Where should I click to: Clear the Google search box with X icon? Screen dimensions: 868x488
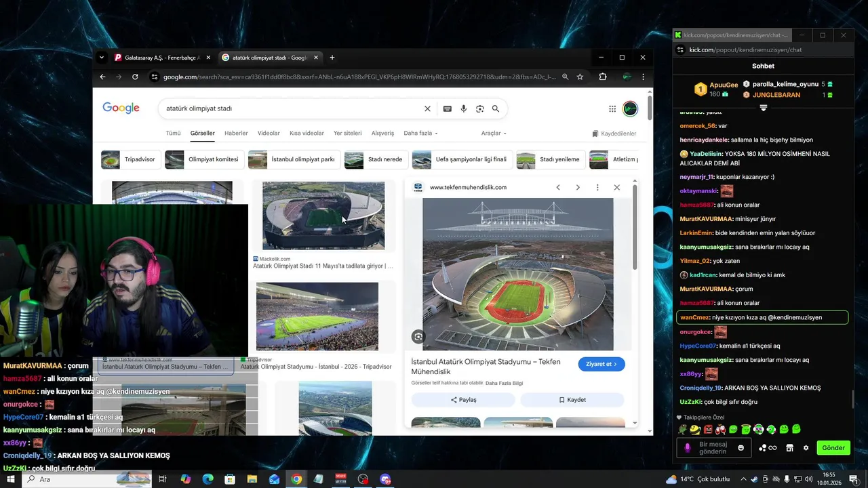427,108
